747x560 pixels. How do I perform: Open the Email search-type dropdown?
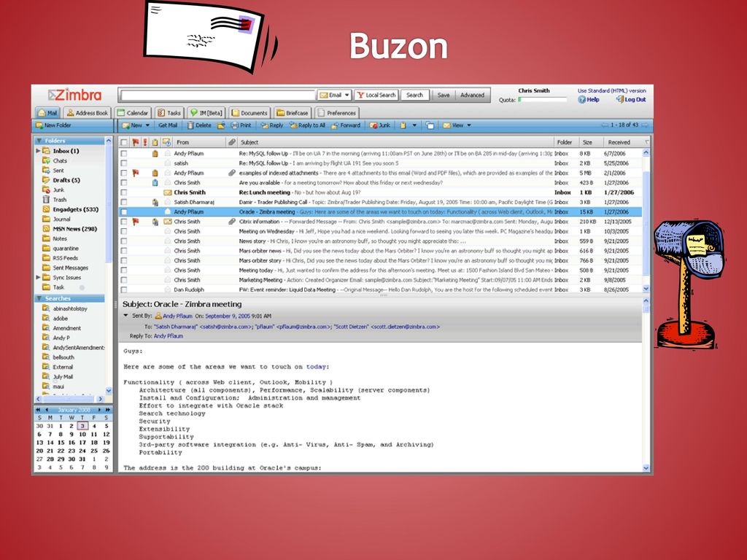click(x=347, y=95)
